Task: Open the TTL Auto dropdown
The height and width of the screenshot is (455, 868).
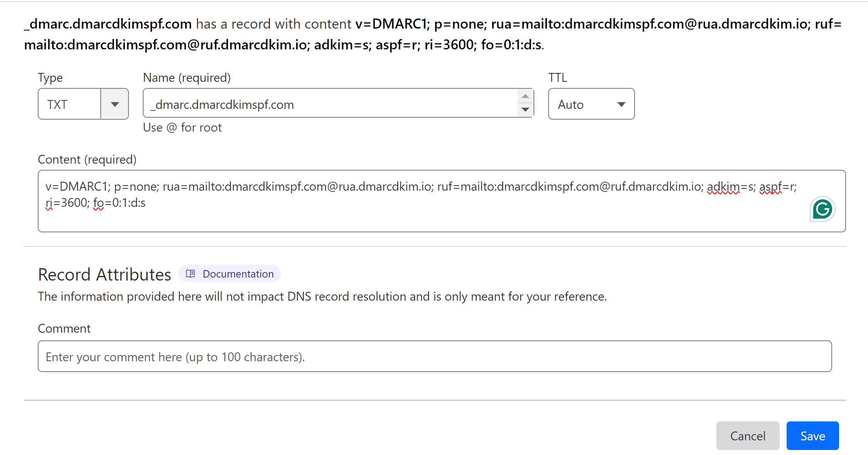Action: pos(591,104)
